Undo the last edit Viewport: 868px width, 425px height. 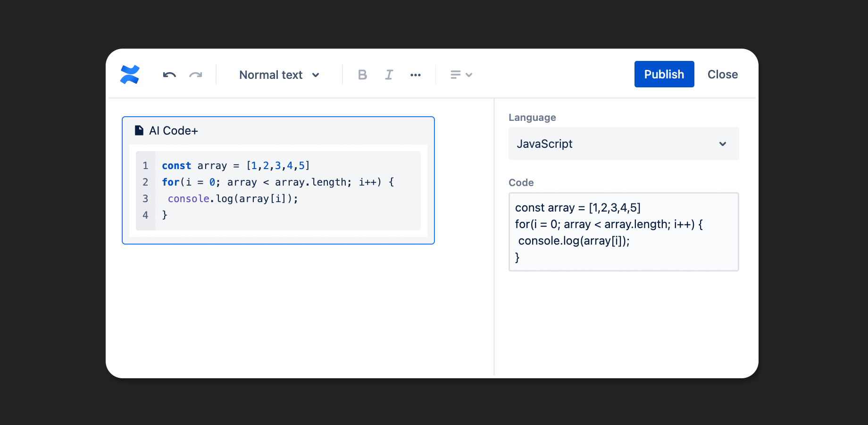[x=169, y=75]
